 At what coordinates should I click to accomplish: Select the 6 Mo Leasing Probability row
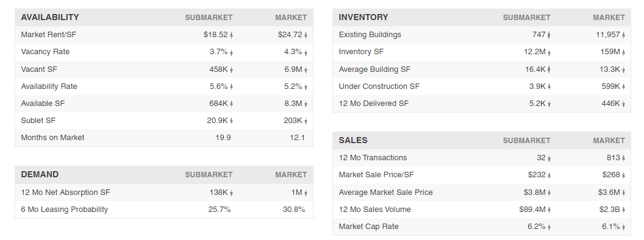(164, 210)
